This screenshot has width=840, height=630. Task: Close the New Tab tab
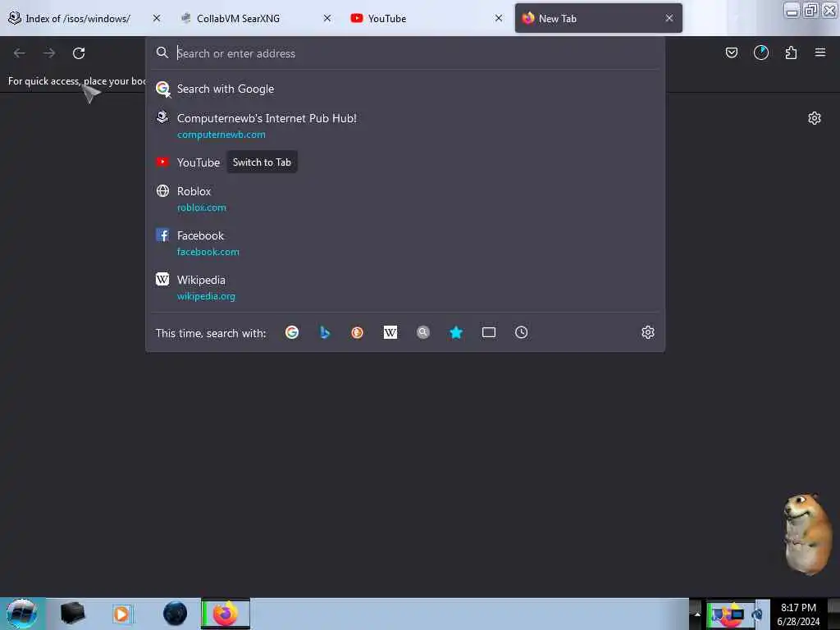669,18
